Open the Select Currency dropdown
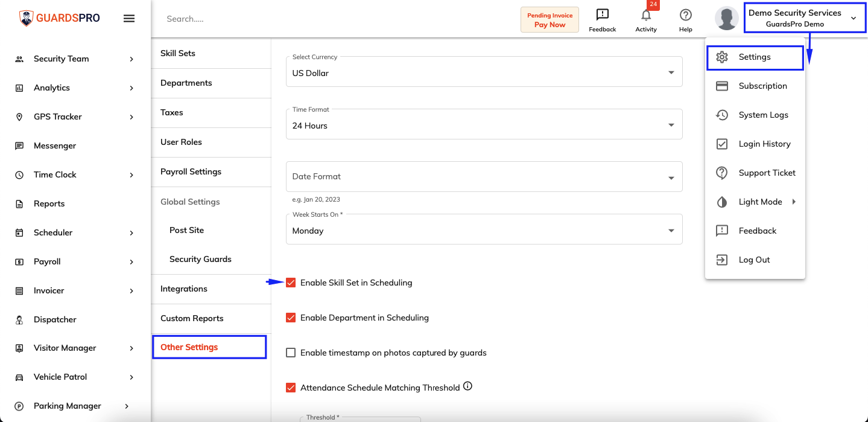The image size is (868, 422). point(484,72)
